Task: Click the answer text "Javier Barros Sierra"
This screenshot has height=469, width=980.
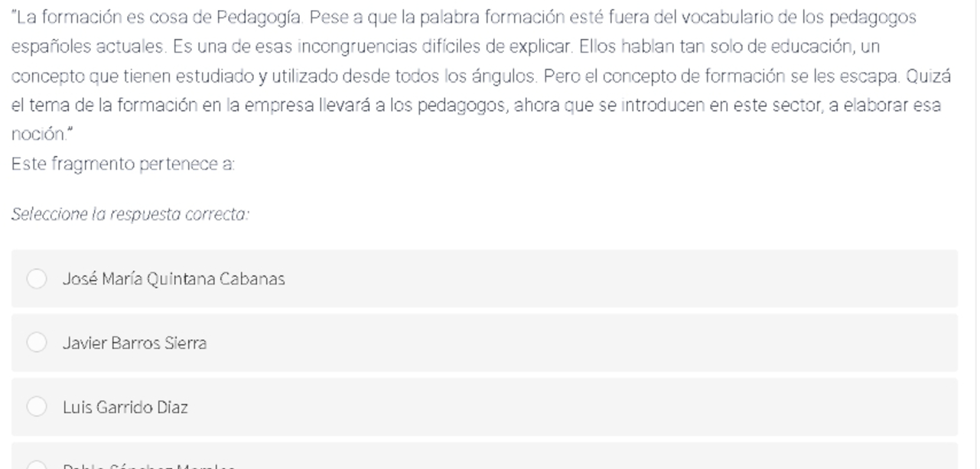Action: point(135,344)
